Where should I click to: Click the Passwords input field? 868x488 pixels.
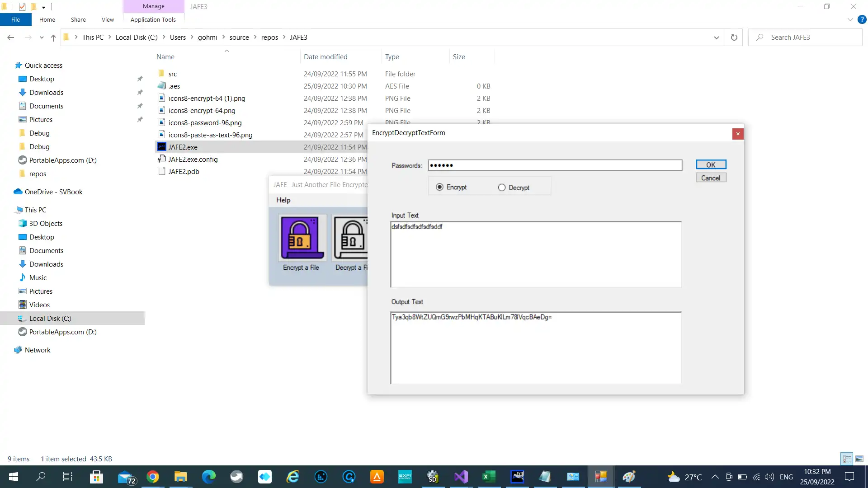click(554, 166)
